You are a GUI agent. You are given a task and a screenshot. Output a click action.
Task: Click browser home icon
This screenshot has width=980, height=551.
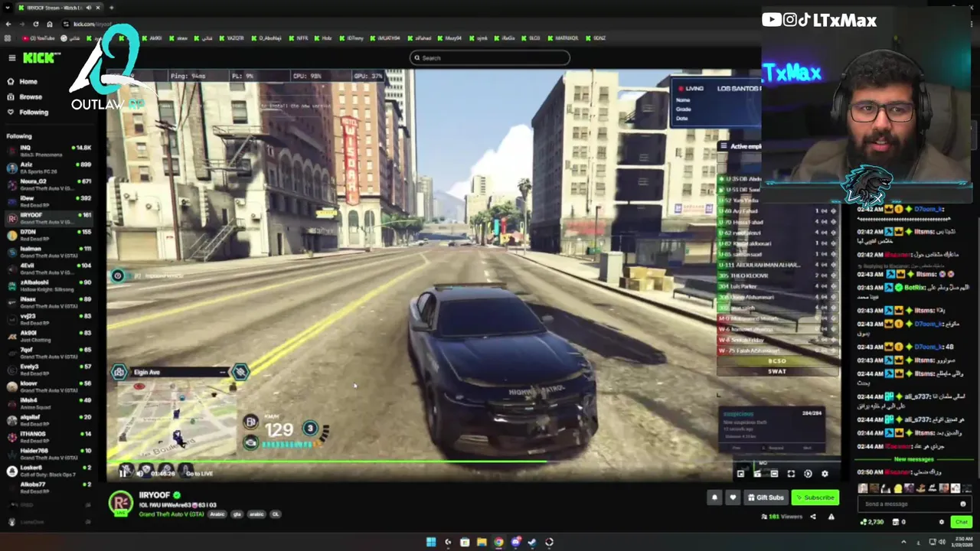pyautogui.click(x=49, y=24)
